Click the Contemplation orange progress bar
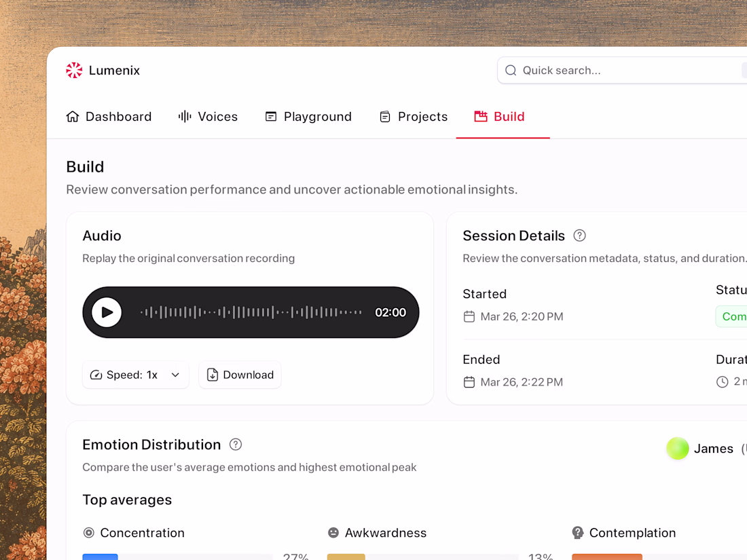This screenshot has height=560, width=747. click(607, 557)
